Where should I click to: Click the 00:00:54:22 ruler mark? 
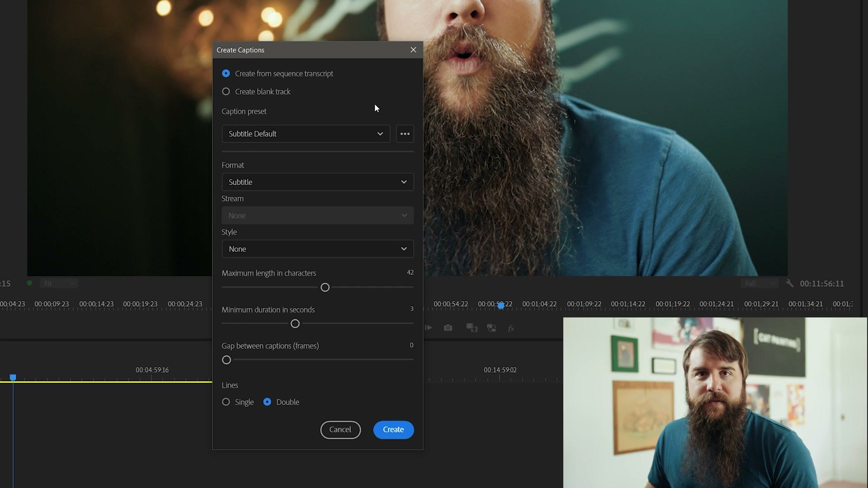[x=451, y=304]
